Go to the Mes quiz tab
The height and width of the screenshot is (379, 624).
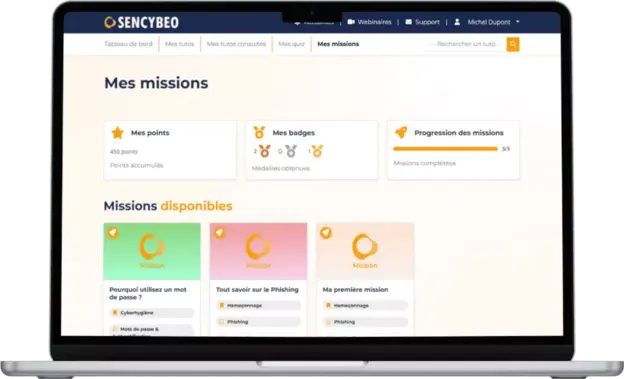coord(291,44)
